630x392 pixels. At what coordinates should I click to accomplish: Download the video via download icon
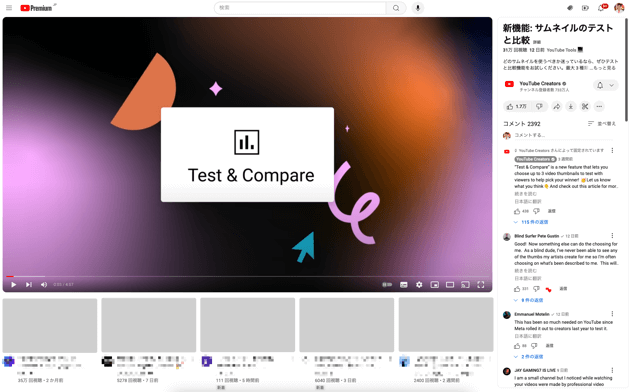(571, 106)
